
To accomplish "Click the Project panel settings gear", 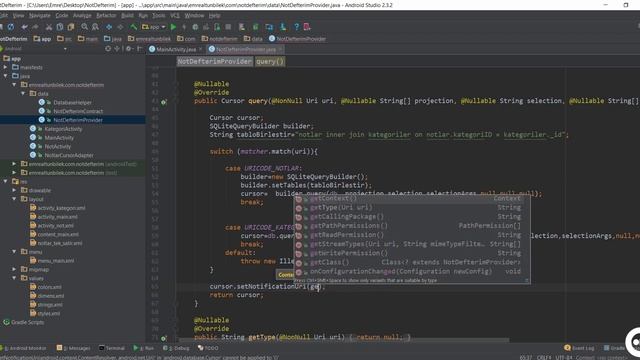I will 129,49.
